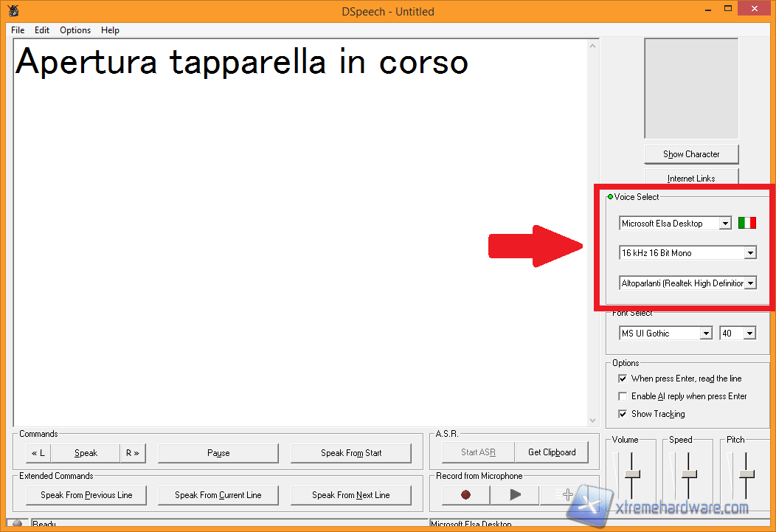Image resolution: width=776 pixels, height=532 pixels.
Task: Toggle 'When press Enter, read the line'
Action: 623,379
